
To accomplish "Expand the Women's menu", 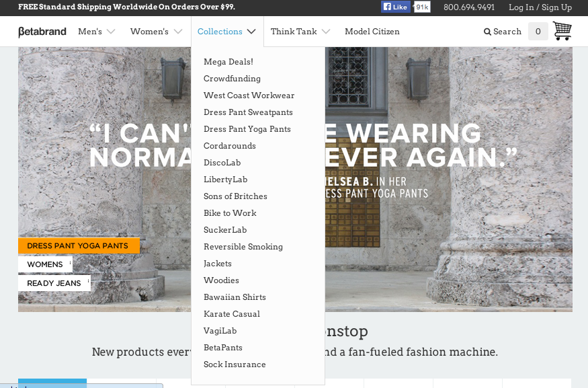I will (x=156, y=32).
